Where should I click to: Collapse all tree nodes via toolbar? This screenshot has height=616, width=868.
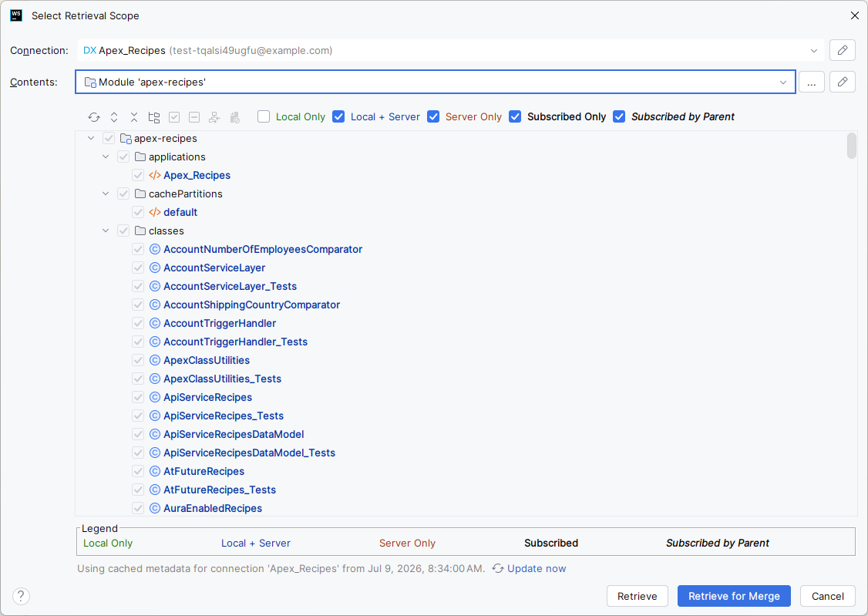(x=134, y=116)
